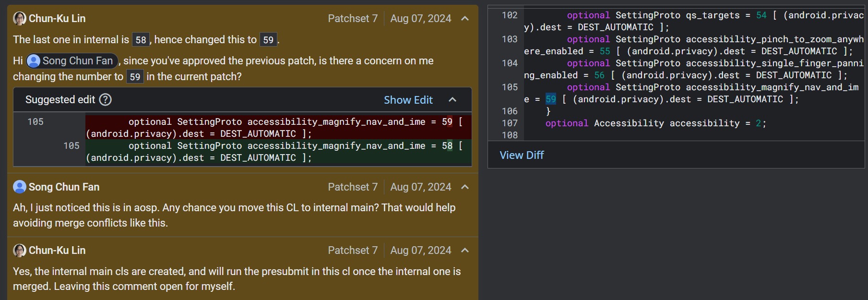868x300 pixels.
Task: Click Patchset 7 label on Song Chun Fan's comment
Action: (353, 187)
